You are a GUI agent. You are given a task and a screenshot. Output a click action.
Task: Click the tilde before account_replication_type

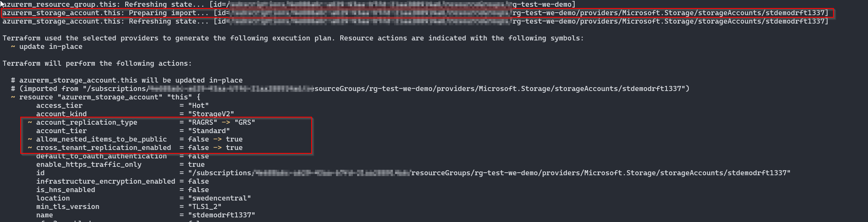pyautogui.click(x=30, y=123)
